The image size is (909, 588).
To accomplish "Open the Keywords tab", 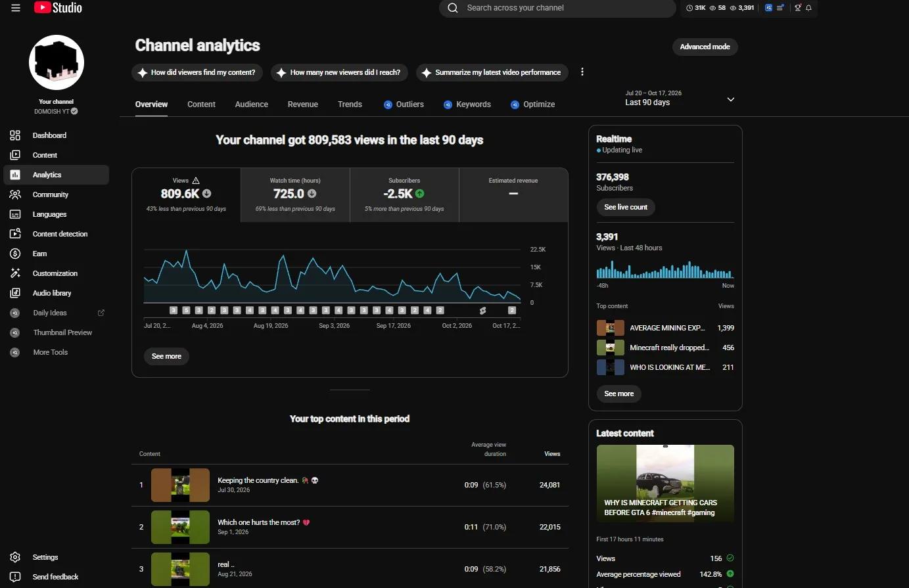I will coord(467,104).
